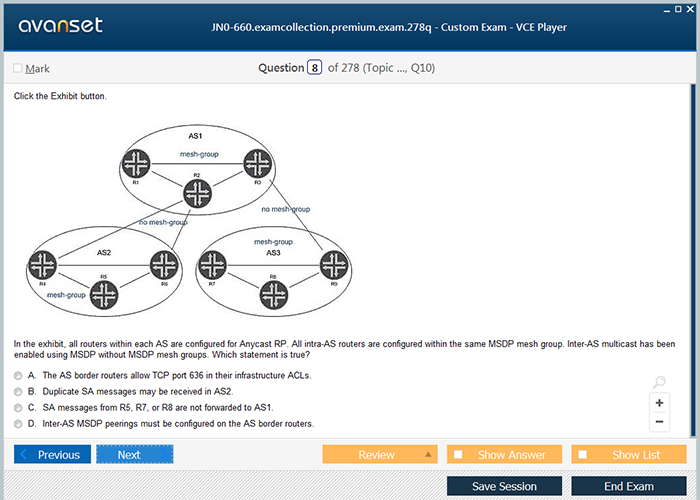Go to the Previous question
Image resolution: width=700 pixels, height=500 pixels.
(x=52, y=454)
